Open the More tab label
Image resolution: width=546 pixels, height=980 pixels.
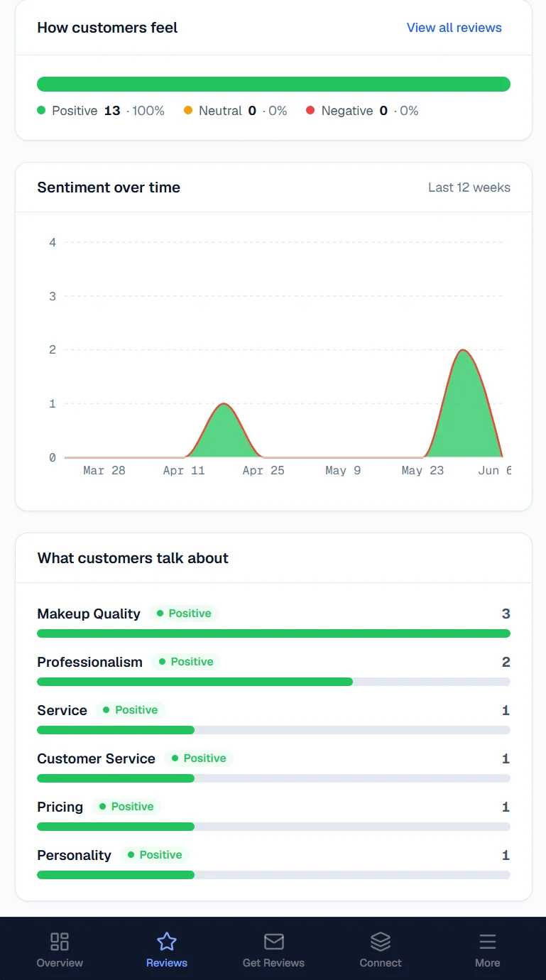[487, 963]
